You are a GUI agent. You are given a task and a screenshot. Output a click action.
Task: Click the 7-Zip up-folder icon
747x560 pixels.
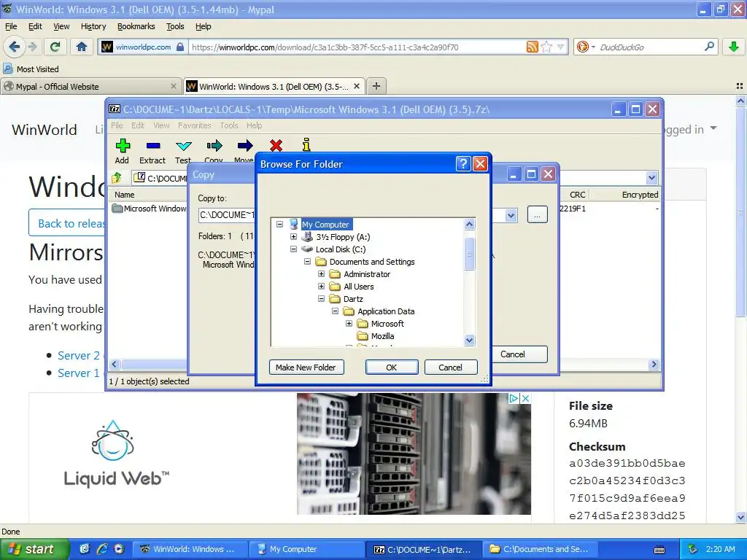click(x=117, y=178)
